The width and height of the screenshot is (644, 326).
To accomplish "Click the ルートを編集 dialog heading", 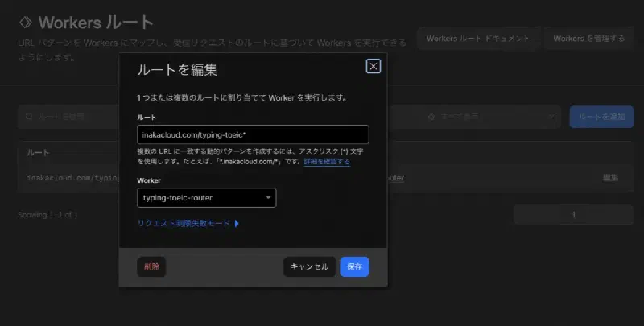I will 177,70.
